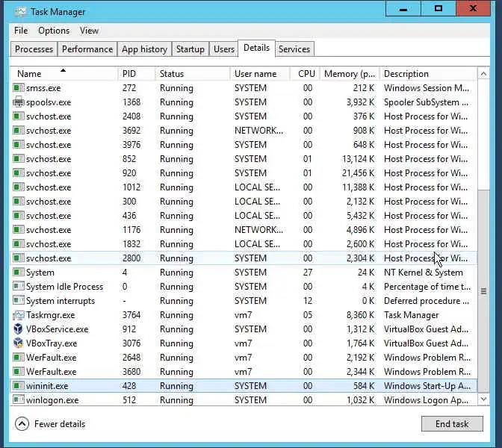502x448 pixels.
Task: Click the VBoxService.exe name text
Action: (57, 329)
